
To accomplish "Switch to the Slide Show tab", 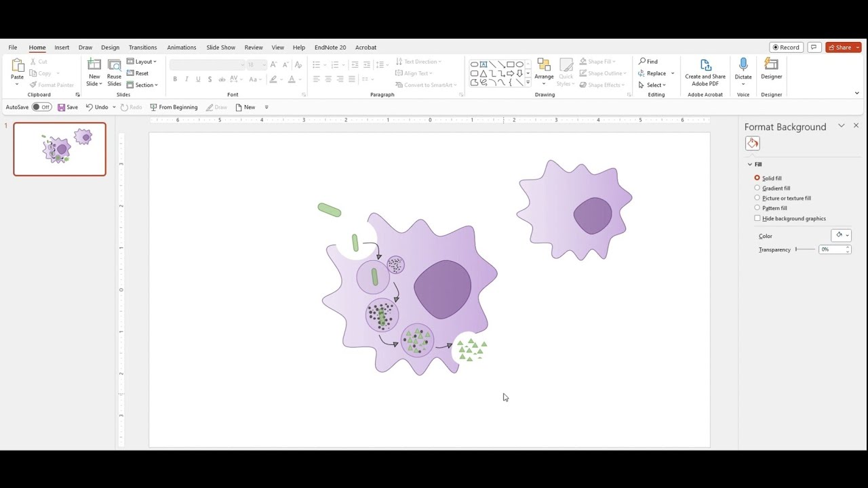I will tap(221, 47).
